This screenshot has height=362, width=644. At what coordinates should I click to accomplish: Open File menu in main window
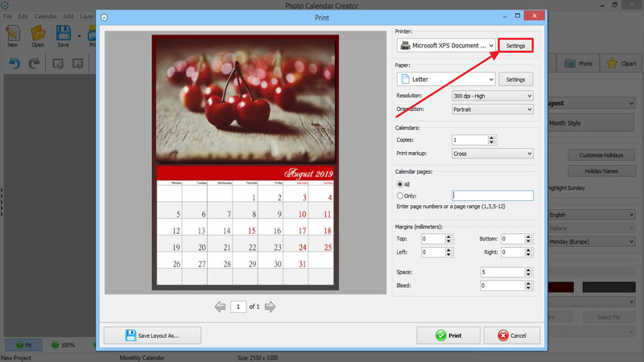pyautogui.click(x=7, y=16)
